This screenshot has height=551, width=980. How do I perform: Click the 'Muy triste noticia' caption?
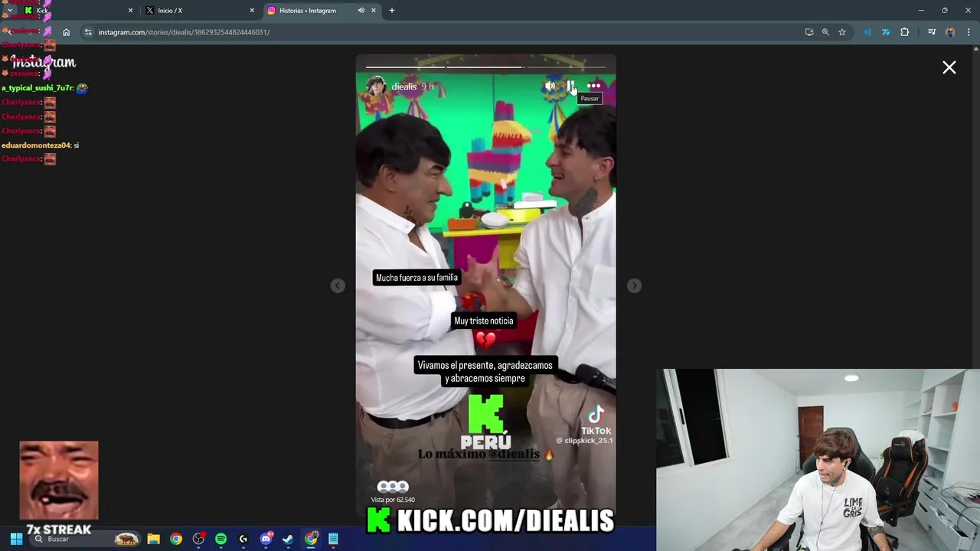coord(483,321)
